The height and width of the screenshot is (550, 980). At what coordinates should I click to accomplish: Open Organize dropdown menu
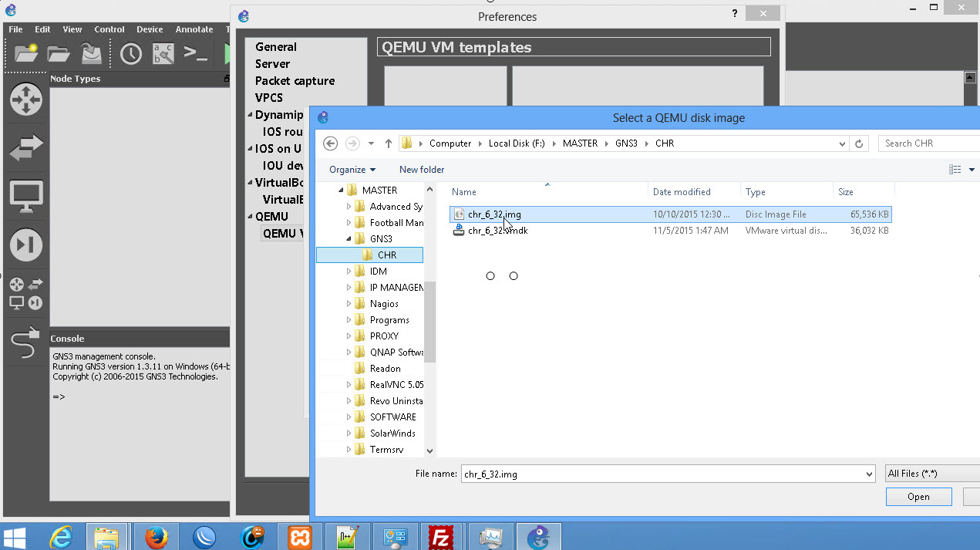[352, 170]
